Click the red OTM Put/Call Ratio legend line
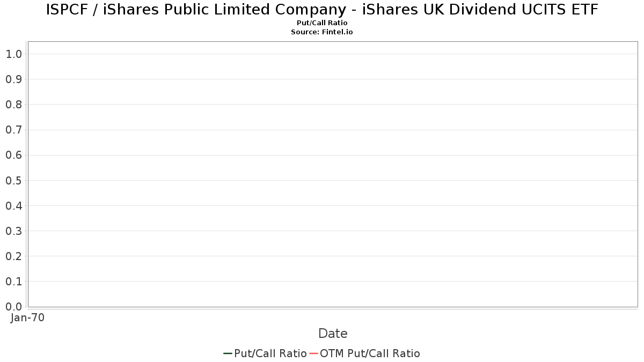This screenshot has height=362, width=644. [314, 353]
